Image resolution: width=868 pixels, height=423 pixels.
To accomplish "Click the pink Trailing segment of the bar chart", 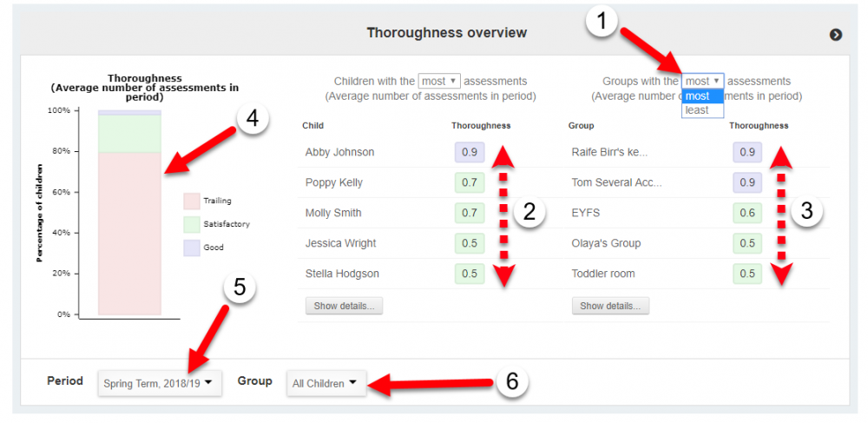I will (x=129, y=233).
